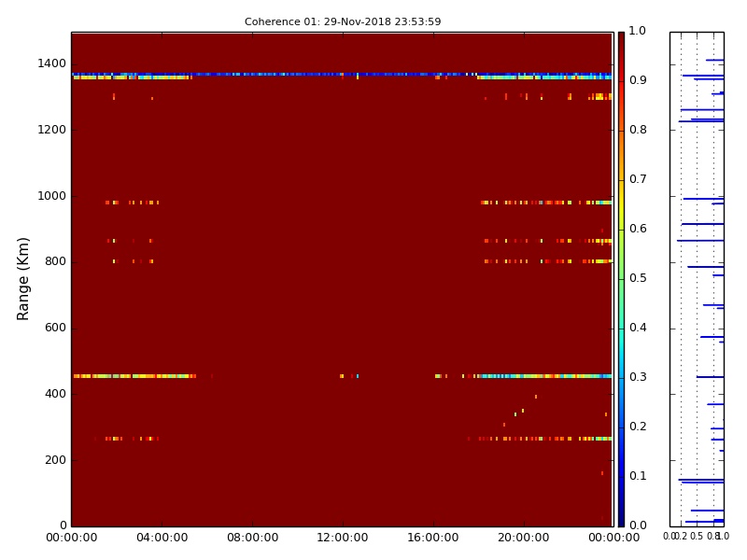Click the y-axis tick label 400
The image size is (747, 560).
point(55,394)
